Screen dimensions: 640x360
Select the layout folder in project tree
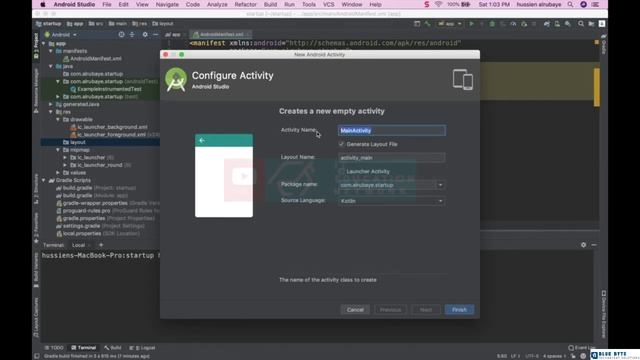click(74, 142)
